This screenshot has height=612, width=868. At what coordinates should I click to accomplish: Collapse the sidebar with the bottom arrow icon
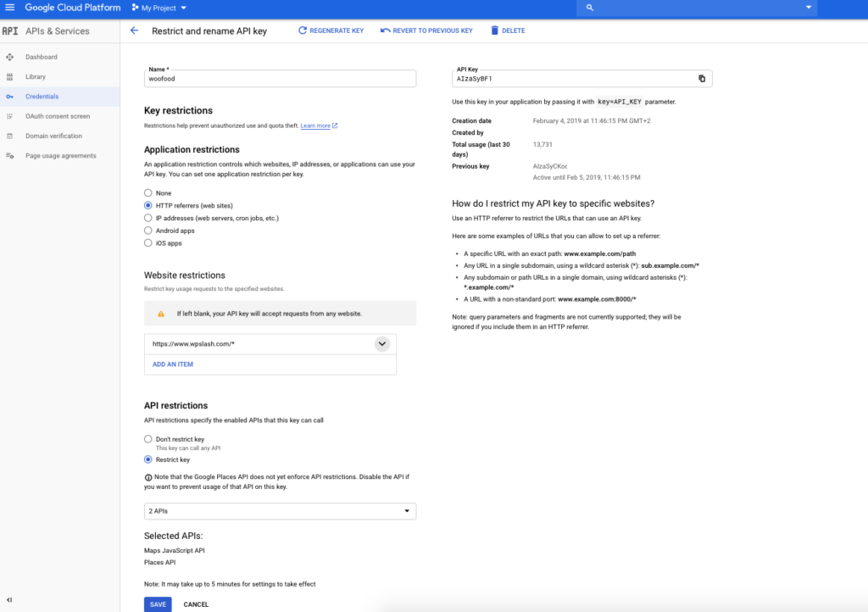tap(9, 600)
